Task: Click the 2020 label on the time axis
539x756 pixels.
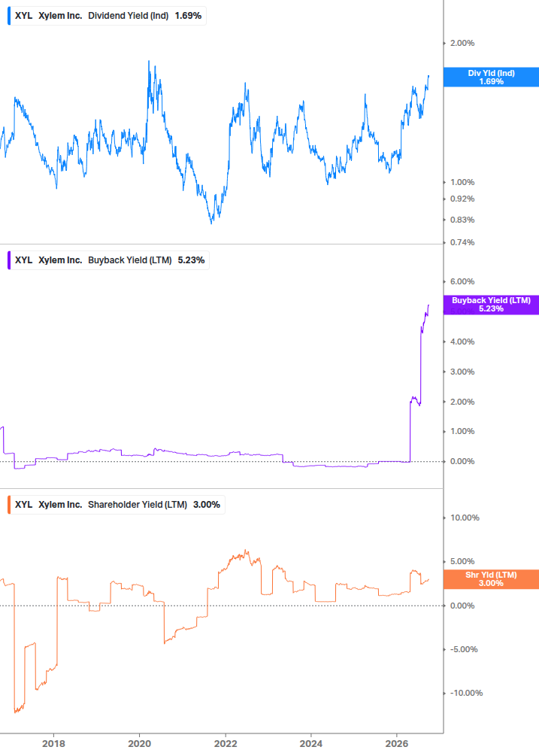Action: [139, 743]
